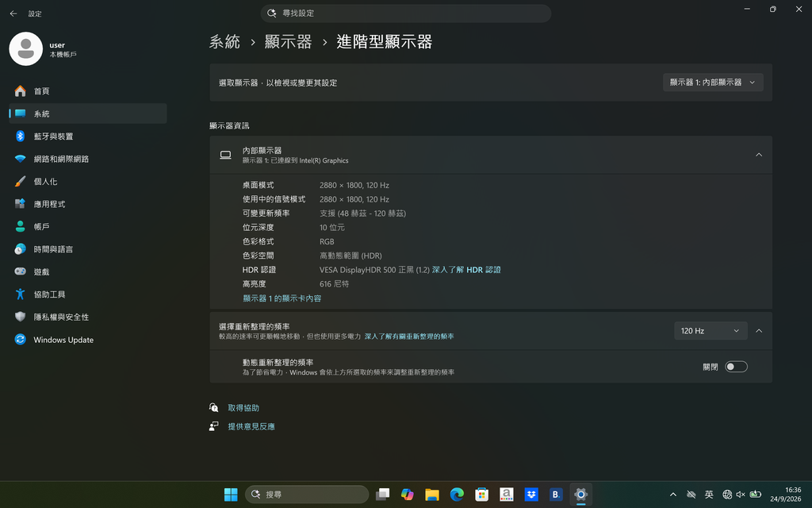Click the Windows Update sync icon
This screenshot has height=508, width=812.
pos(20,340)
